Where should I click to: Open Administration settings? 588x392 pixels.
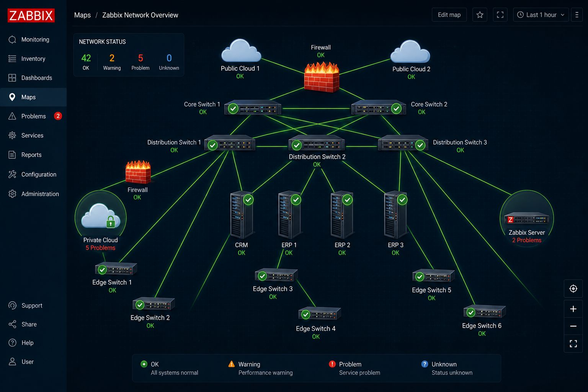coord(33,194)
